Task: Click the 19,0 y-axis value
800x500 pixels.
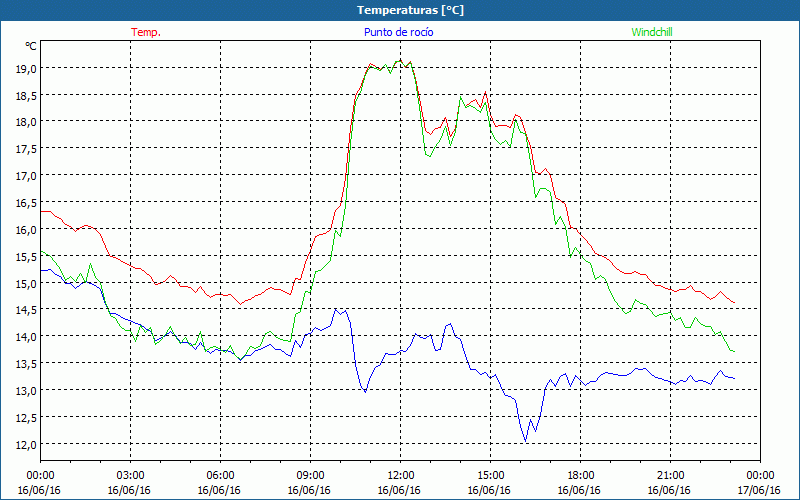Action: tap(26, 68)
